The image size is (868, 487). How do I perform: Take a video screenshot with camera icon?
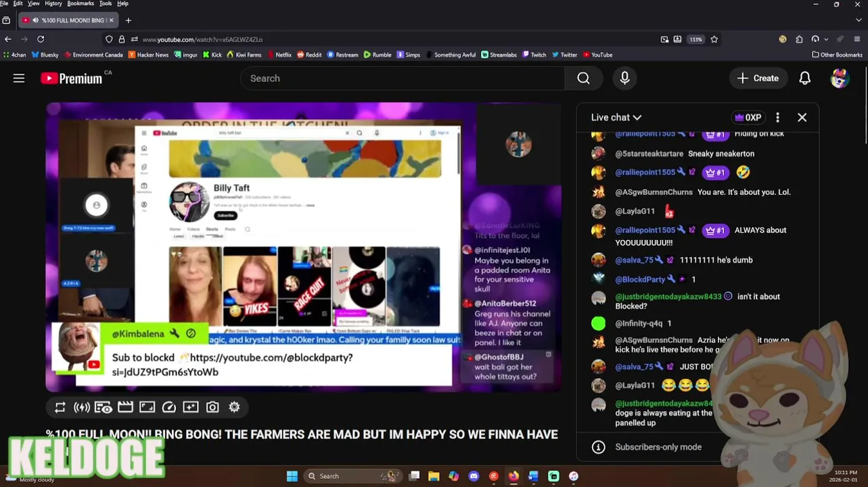click(212, 407)
